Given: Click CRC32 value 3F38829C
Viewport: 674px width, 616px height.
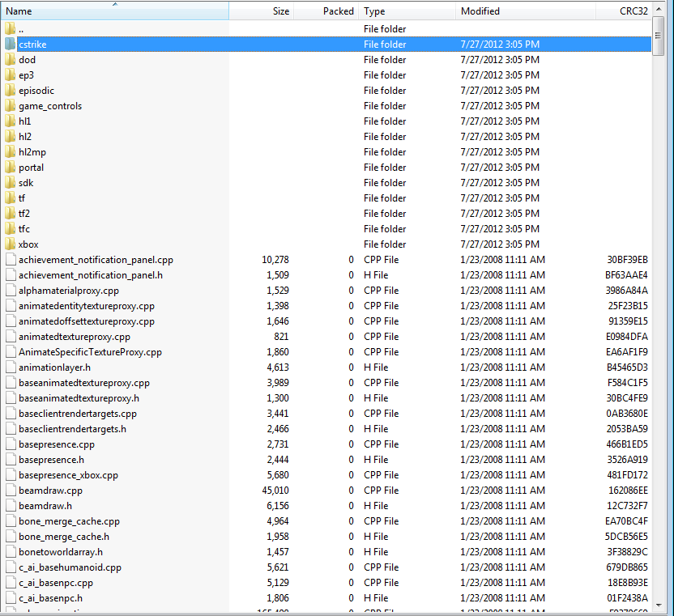Looking at the screenshot, I should point(627,552).
